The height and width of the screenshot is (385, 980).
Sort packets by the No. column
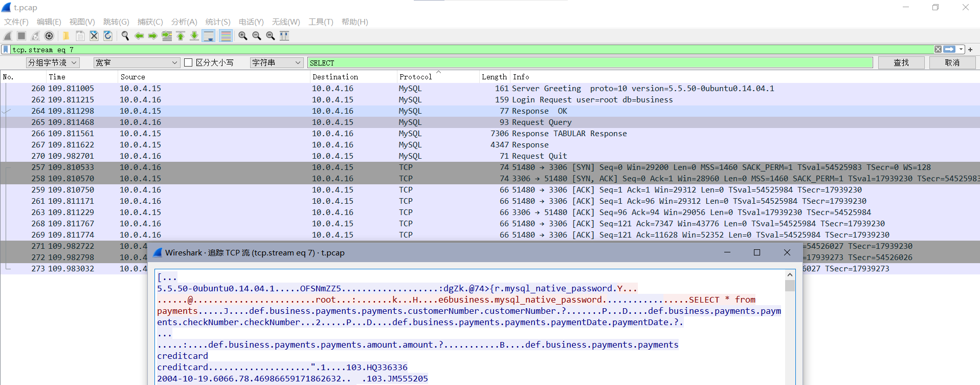(x=23, y=77)
